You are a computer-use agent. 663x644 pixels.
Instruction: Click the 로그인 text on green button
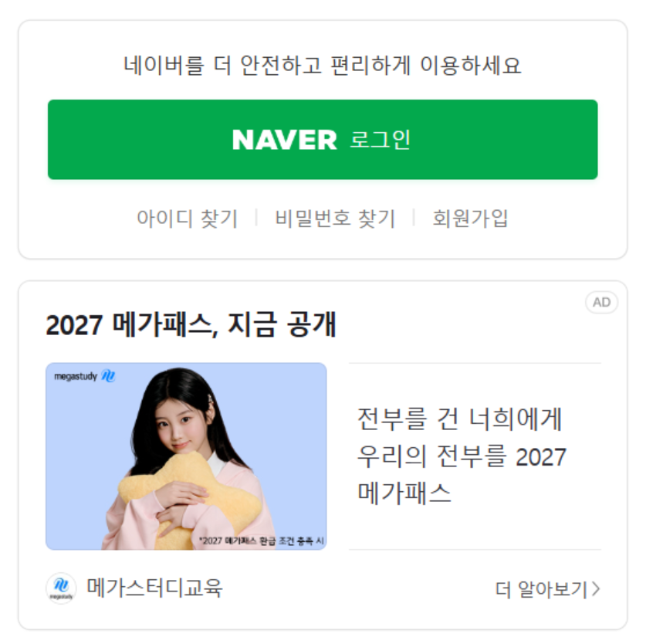[380, 140]
